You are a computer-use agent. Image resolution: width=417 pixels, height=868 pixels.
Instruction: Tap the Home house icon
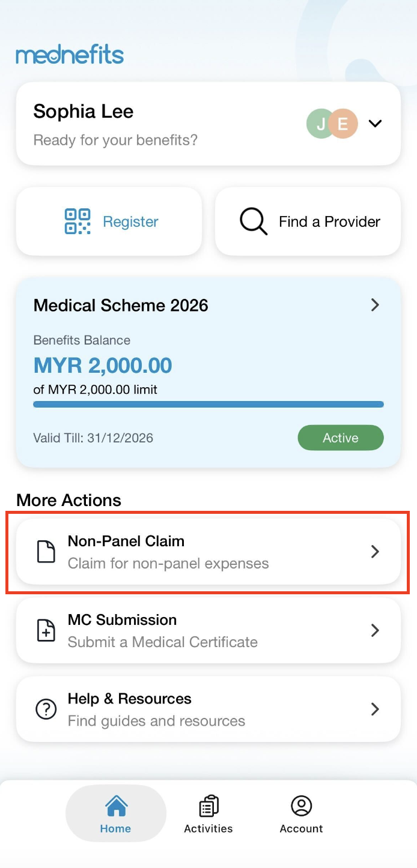(115, 806)
